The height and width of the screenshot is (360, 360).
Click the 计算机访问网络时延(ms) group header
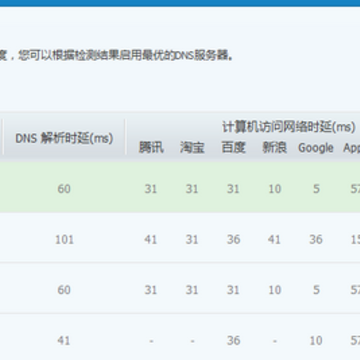[x=288, y=127]
